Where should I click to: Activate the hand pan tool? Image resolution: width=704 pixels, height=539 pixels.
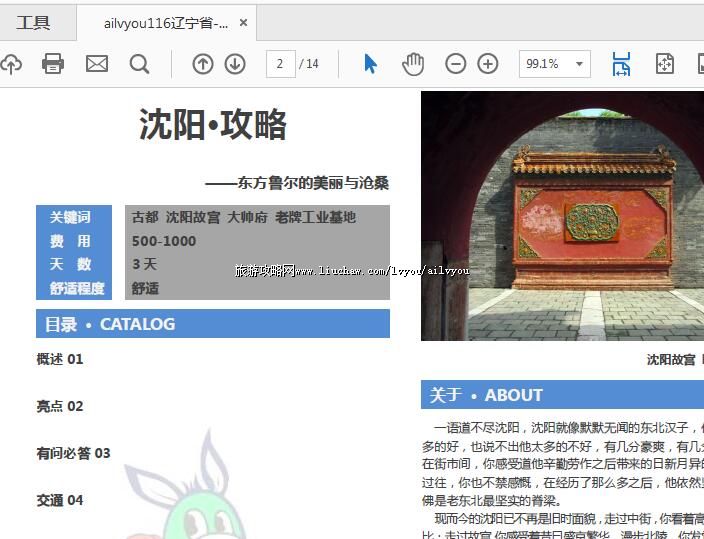[413, 64]
